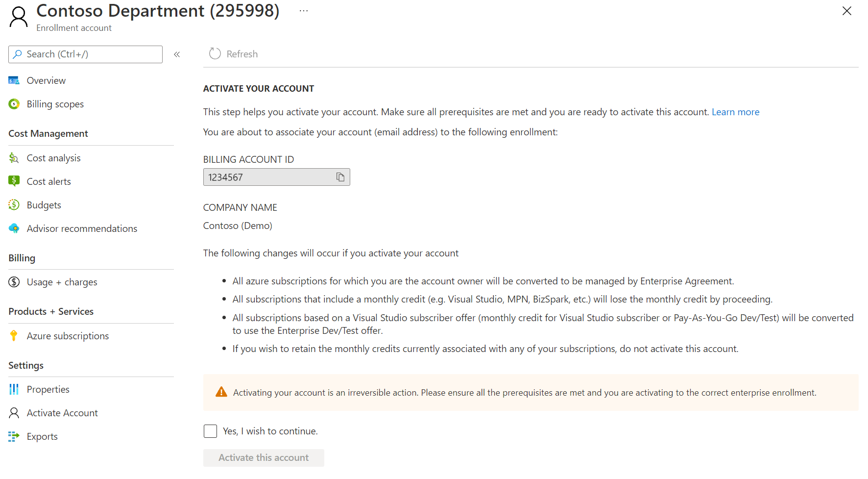Open Usage + charges page

coord(62,282)
